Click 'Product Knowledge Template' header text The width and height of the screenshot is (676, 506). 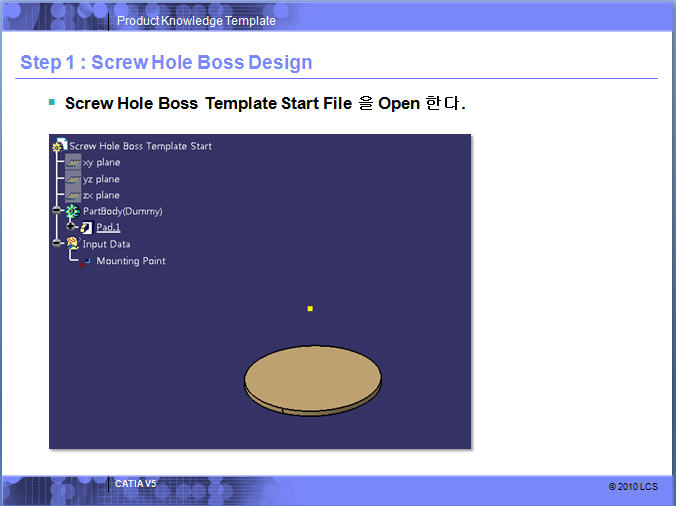(196, 21)
